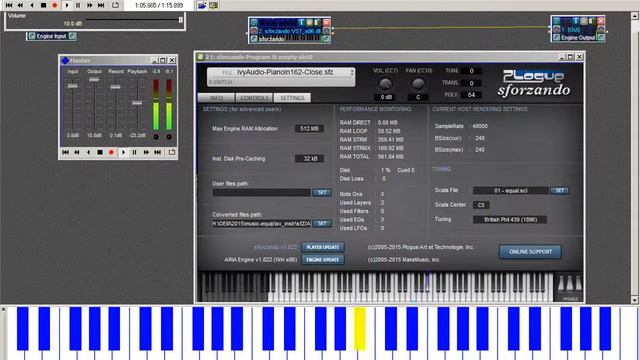Screen dimensions: 640x360
Task: Click record in the Master window transport
Action: 111,152
